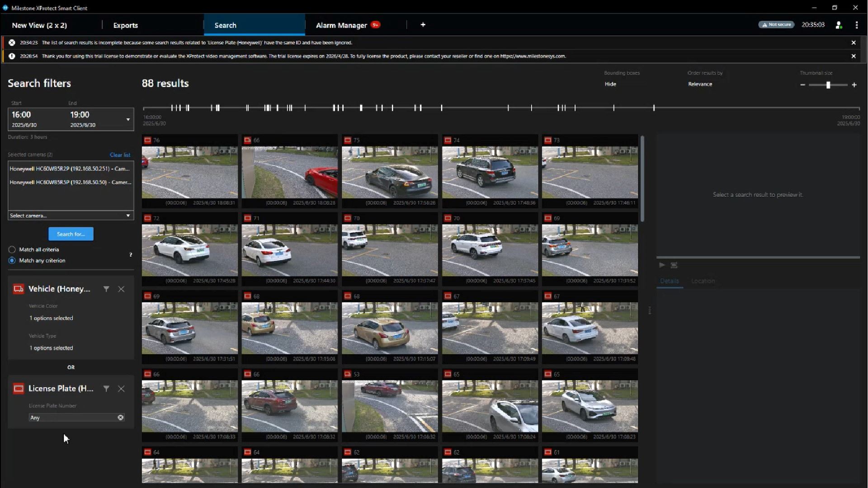Image resolution: width=868 pixels, height=488 pixels.
Task: Remove the License Plate search filter
Action: (x=121, y=389)
